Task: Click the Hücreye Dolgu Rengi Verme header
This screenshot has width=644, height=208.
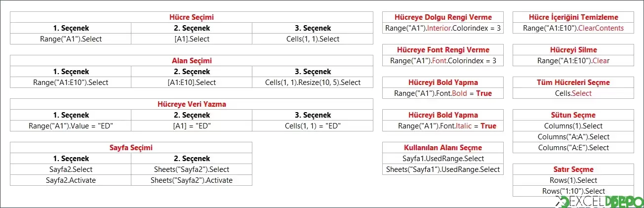Action: [x=443, y=17]
